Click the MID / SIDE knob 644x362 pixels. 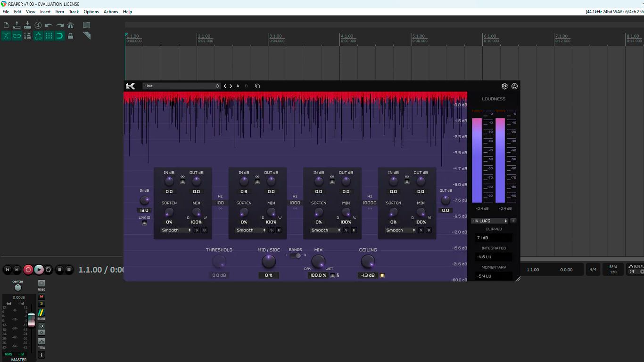click(269, 261)
